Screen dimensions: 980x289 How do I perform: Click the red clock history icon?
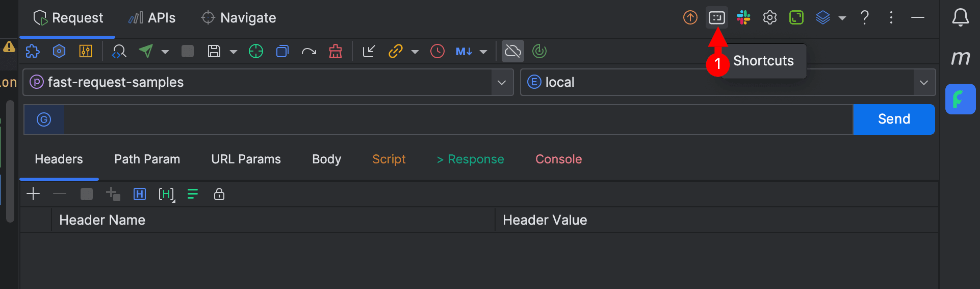click(x=437, y=52)
